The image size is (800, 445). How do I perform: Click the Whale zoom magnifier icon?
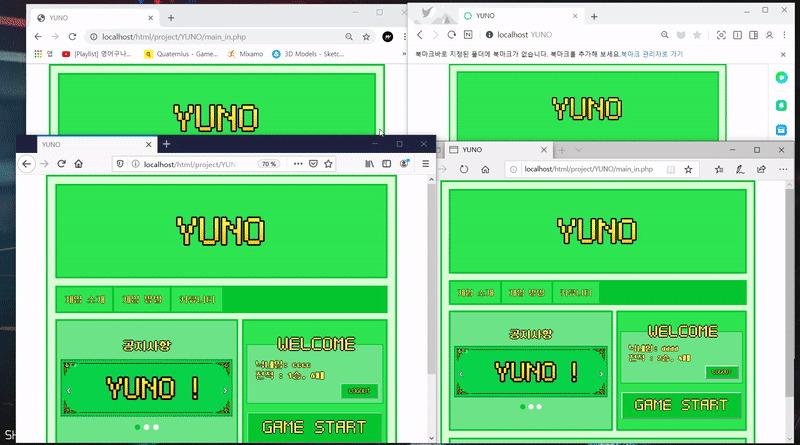coord(664,35)
